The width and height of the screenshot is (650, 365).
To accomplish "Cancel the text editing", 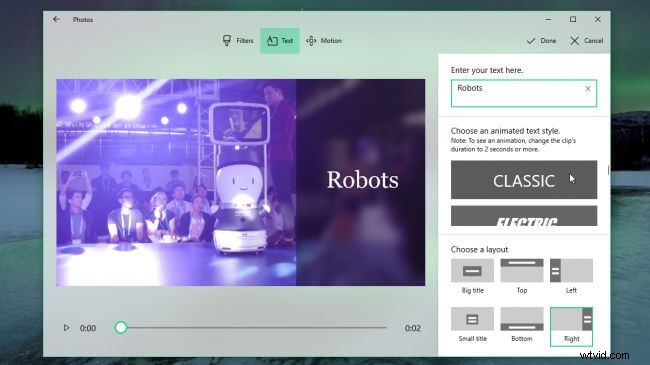I will click(x=586, y=41).
